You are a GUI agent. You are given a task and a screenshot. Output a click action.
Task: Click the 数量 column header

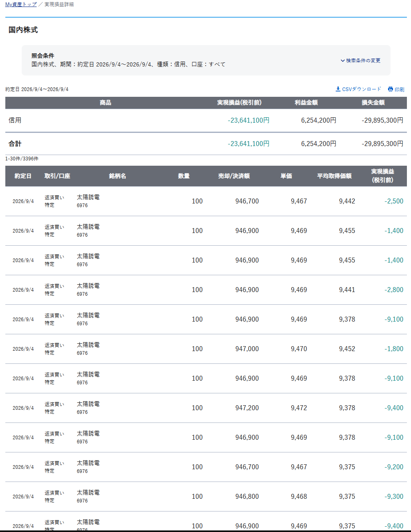click(184, 176)
